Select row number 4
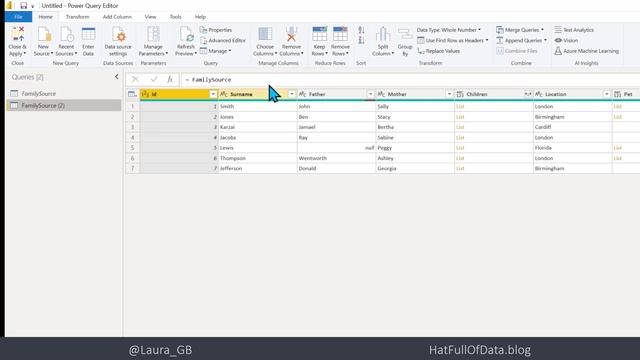 point(133,138)
